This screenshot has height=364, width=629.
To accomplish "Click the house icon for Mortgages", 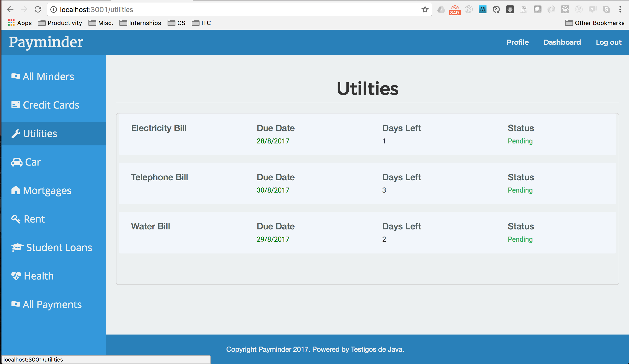I will pos(15,190).
